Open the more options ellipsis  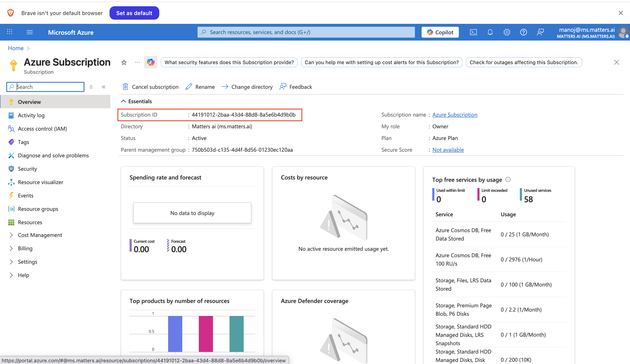coord(137,62)
